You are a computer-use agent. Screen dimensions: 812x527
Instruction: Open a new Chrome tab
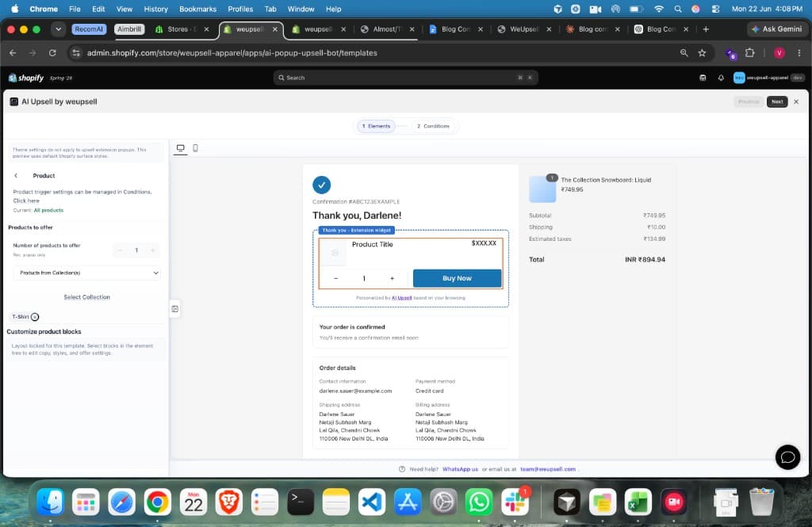click(x=705, y=29)
